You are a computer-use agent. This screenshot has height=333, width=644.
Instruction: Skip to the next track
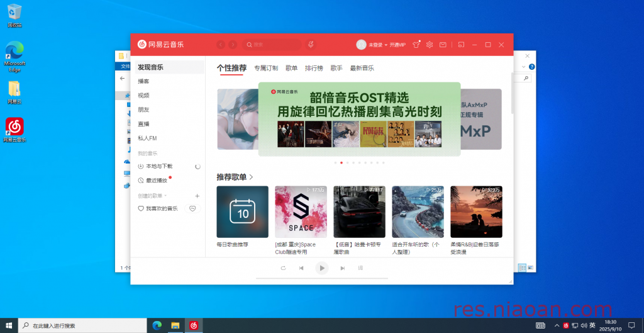click(x=343, y=268)
